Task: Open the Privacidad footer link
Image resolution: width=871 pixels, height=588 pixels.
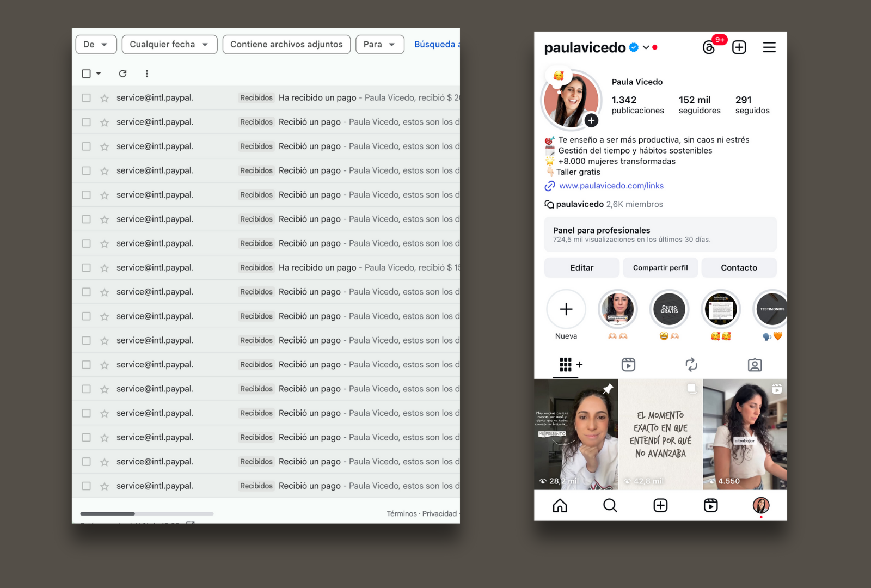Action: [440, 514]
